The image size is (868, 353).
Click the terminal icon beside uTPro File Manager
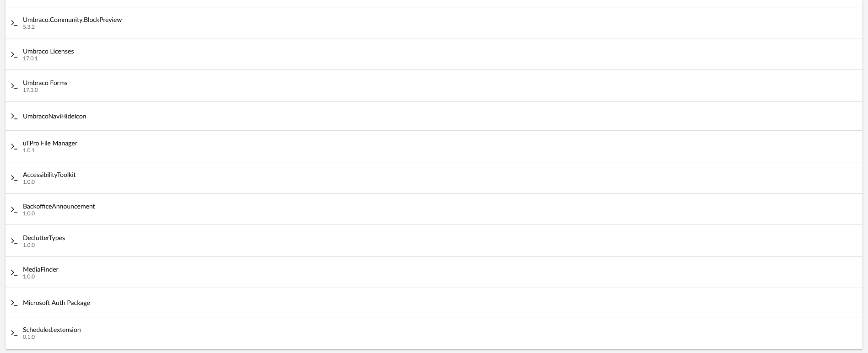pyautogui.click(x=14, y=146)
